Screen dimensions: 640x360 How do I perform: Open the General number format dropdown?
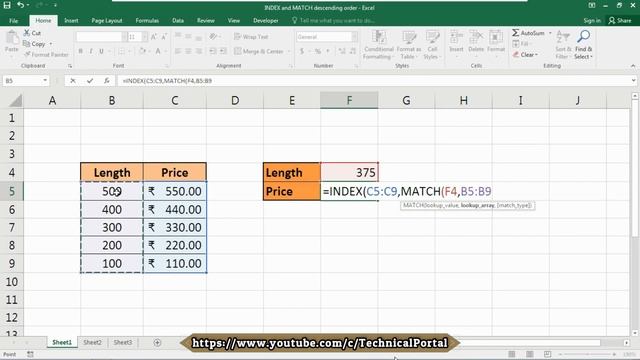coord(354,37)
